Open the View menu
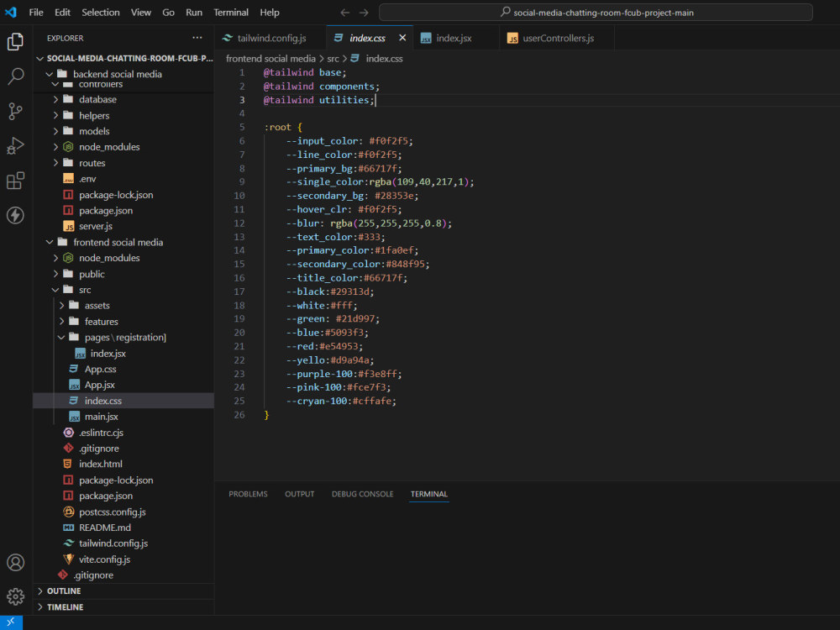 click(x=141, y=13)
